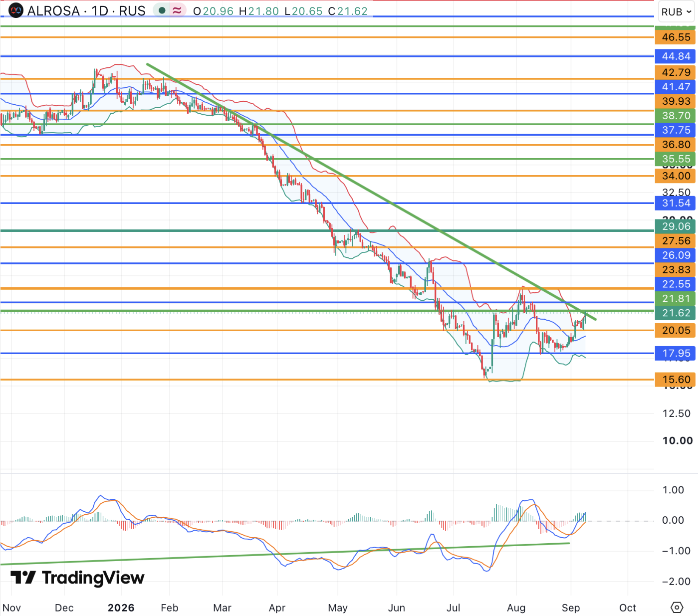The image size is (698, 616).
Task: Select the 42.79 price level label
Action: pos(676,72)
